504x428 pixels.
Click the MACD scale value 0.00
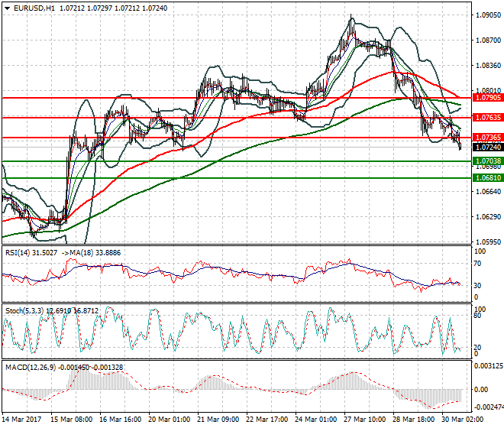[481, 390]
